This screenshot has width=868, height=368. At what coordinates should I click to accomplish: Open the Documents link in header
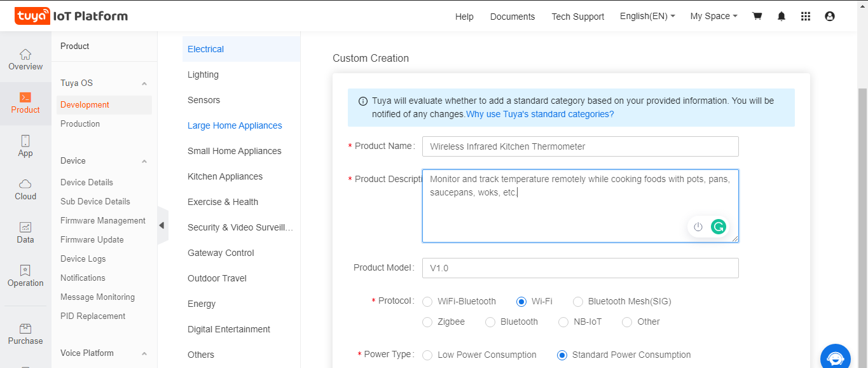(x=512, y=17)
